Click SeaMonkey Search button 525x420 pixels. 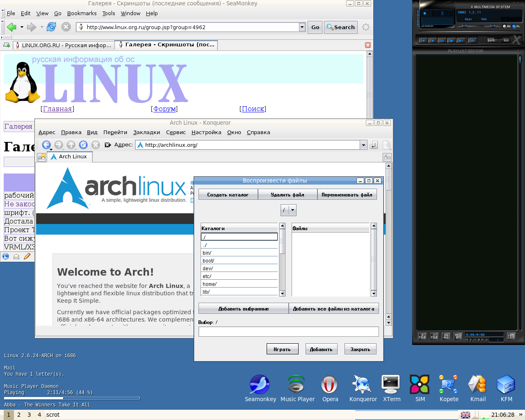pyautogui.click(x=341, y=27)
